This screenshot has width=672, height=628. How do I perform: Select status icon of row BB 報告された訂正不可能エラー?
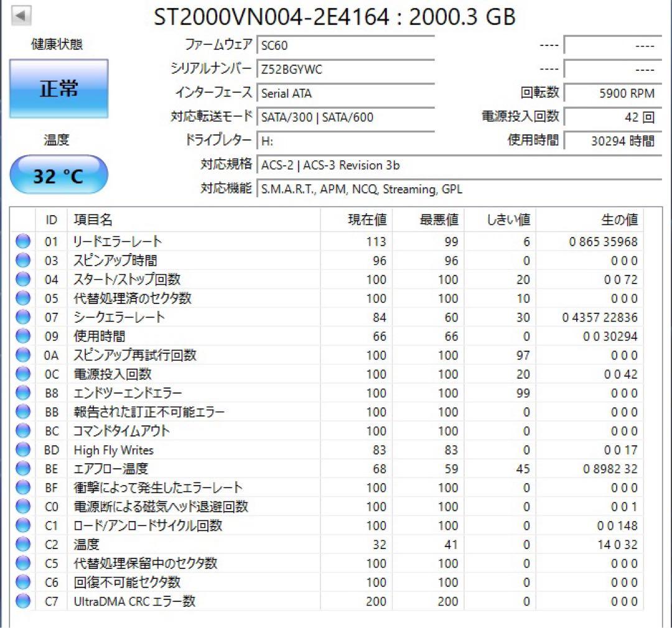point(23,412)
